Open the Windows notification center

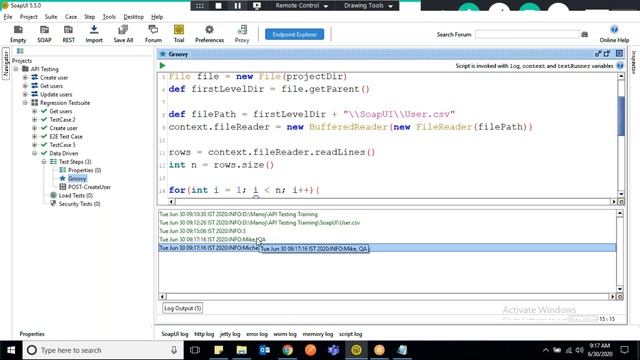[x=624, y=350]
